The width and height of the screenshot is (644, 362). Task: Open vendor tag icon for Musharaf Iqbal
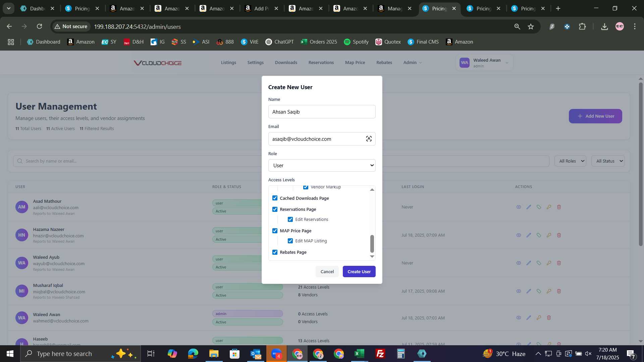coord(539,291)
